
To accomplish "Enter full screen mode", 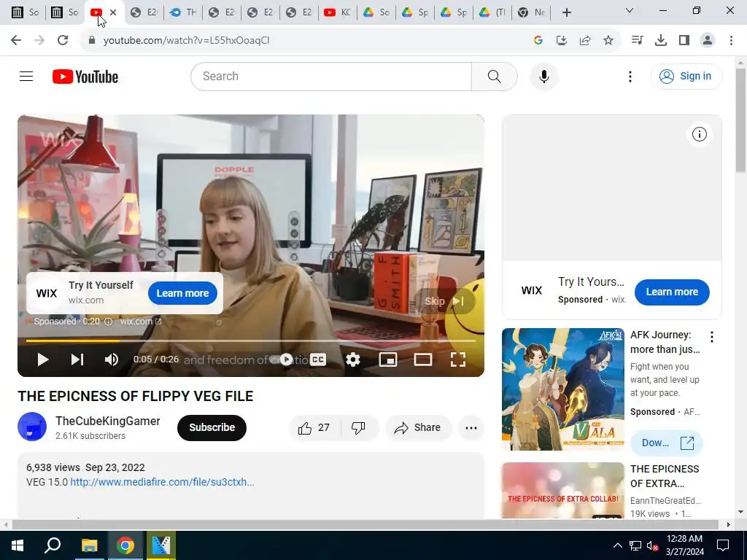I will [x=458, y=359].
